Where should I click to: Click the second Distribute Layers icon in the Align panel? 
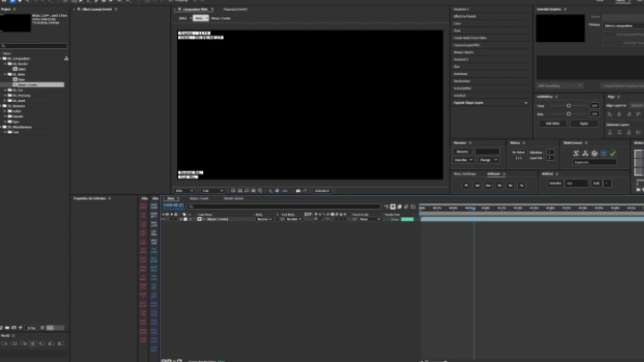click(x=619, y=132)
